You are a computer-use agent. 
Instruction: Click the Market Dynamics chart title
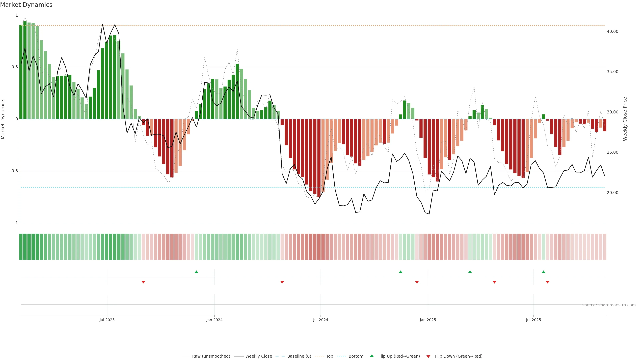(26, 5)
